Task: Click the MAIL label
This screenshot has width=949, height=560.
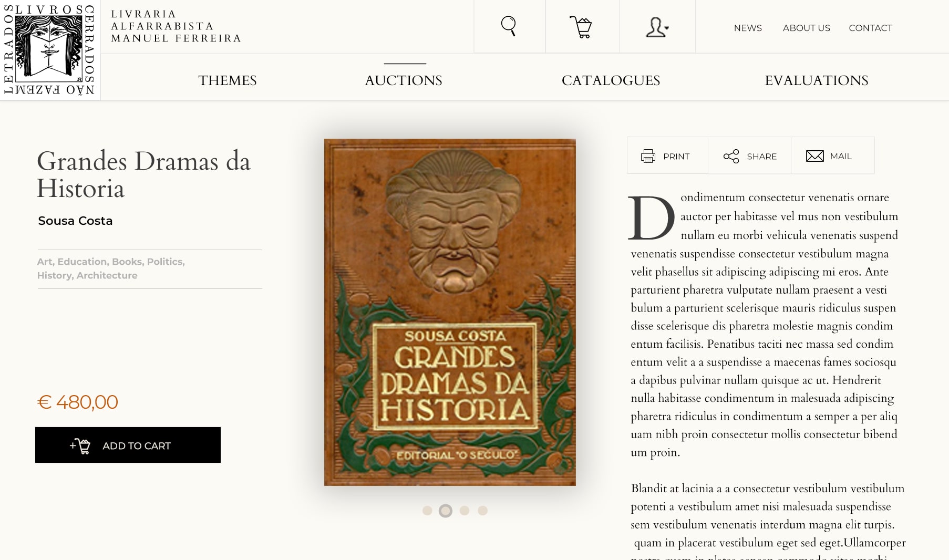Action: (x=841, y=156)
